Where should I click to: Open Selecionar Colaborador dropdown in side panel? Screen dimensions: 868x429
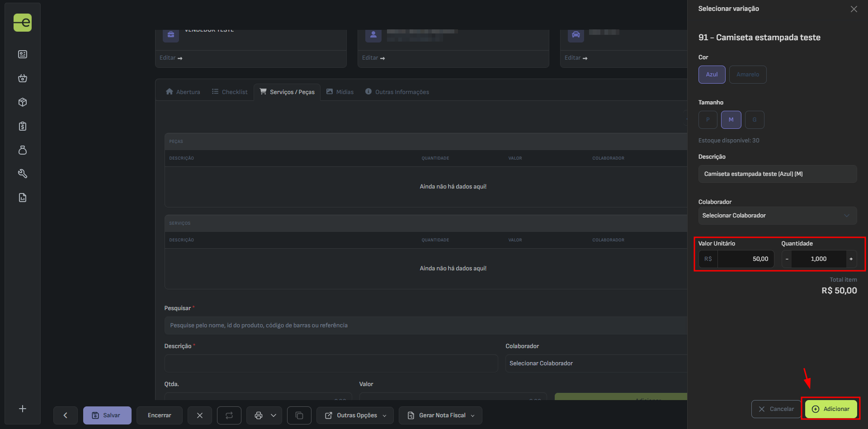[x=777, y=216]
